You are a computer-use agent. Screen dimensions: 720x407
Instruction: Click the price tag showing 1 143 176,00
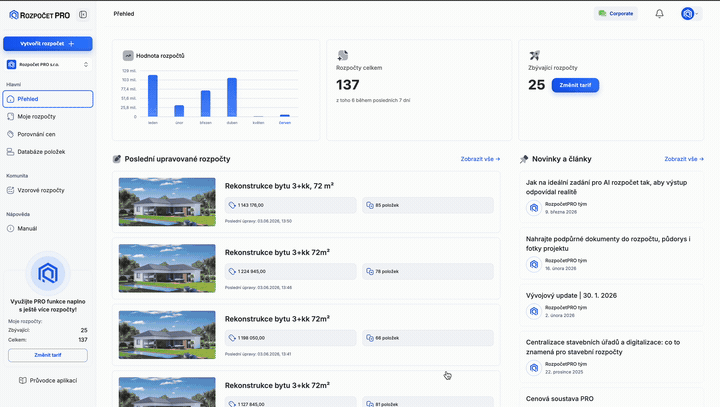click(291, 205)
